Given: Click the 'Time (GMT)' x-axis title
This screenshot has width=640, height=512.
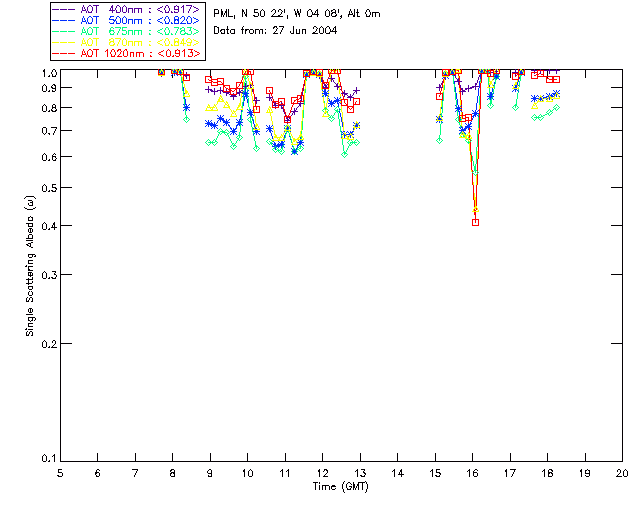Looking at the screenshot, I should pyautogui.click(x=341, y=487).
